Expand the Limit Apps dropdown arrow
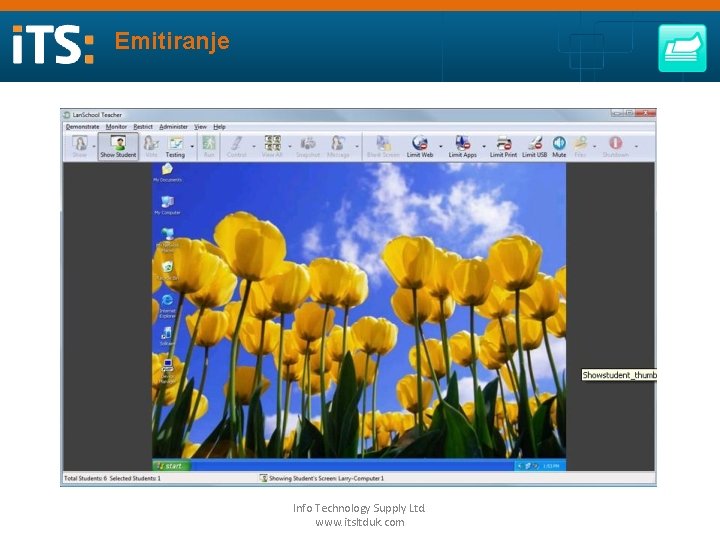Viewport: 720px width, 540px height. pyautogui.click(x=484, y=146)
